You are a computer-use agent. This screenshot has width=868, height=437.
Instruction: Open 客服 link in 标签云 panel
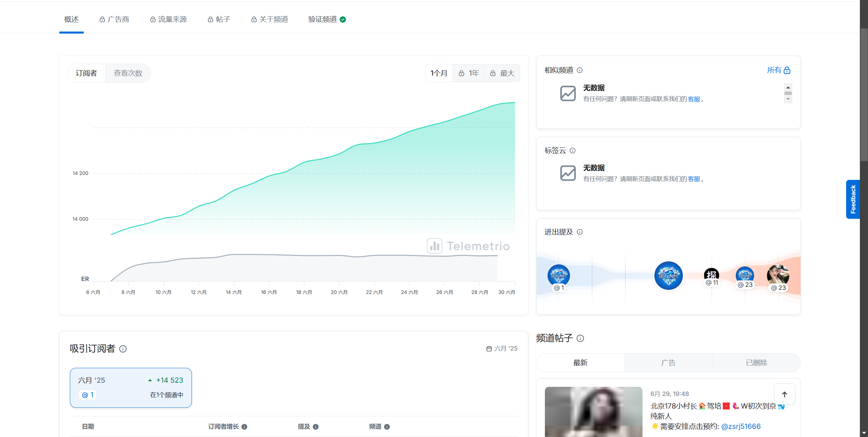694,179
